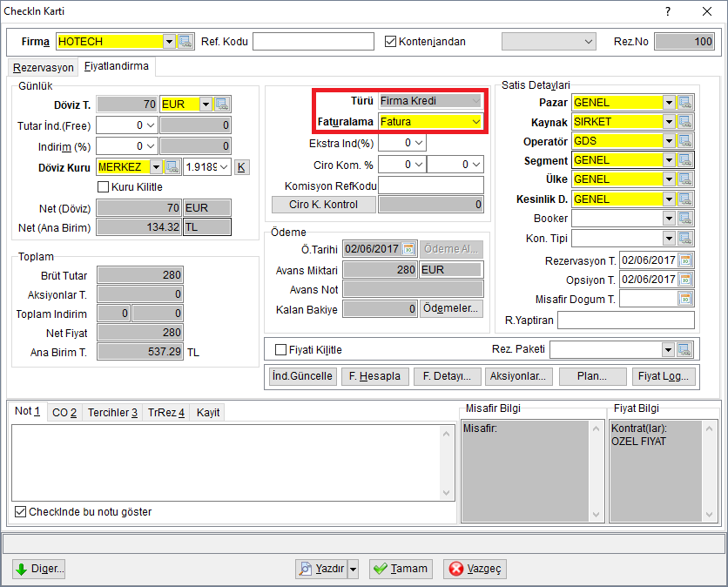Confirm with the Tamam button

(x=401, y=569)
